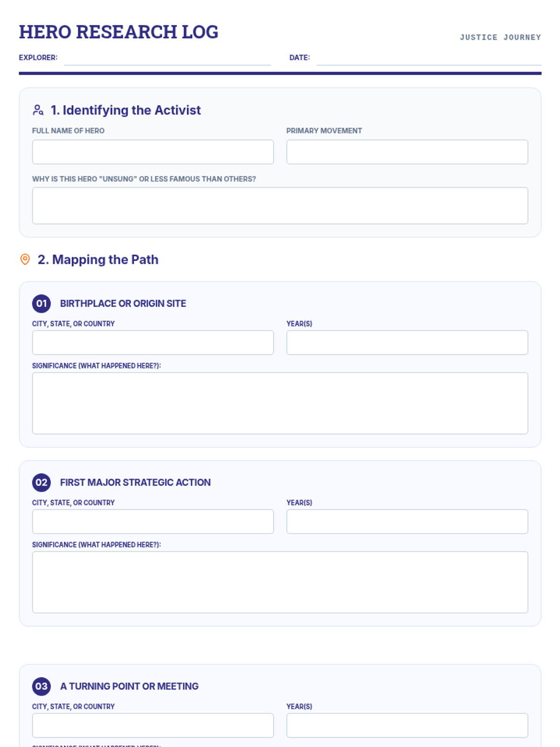Viewport: 560px width, 747px height.
Task: Click the Hero Research Log title
Action: click(x=119, y=32)
